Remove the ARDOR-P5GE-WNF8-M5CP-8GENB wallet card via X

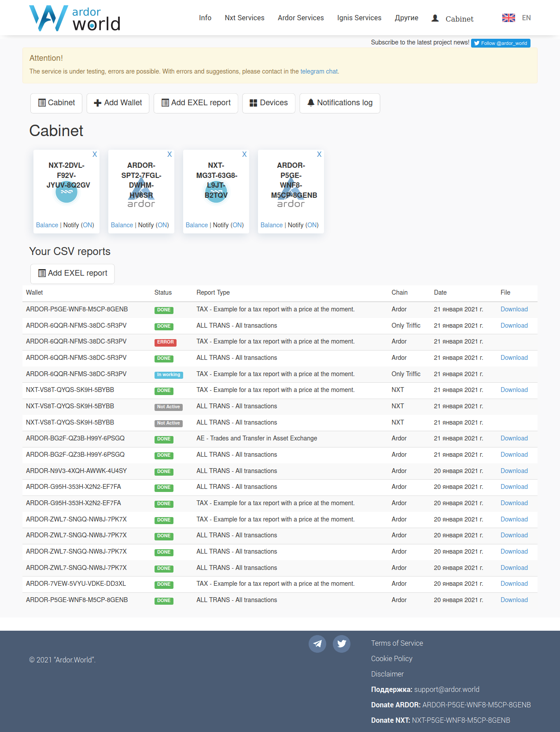[x=319, y=154]
